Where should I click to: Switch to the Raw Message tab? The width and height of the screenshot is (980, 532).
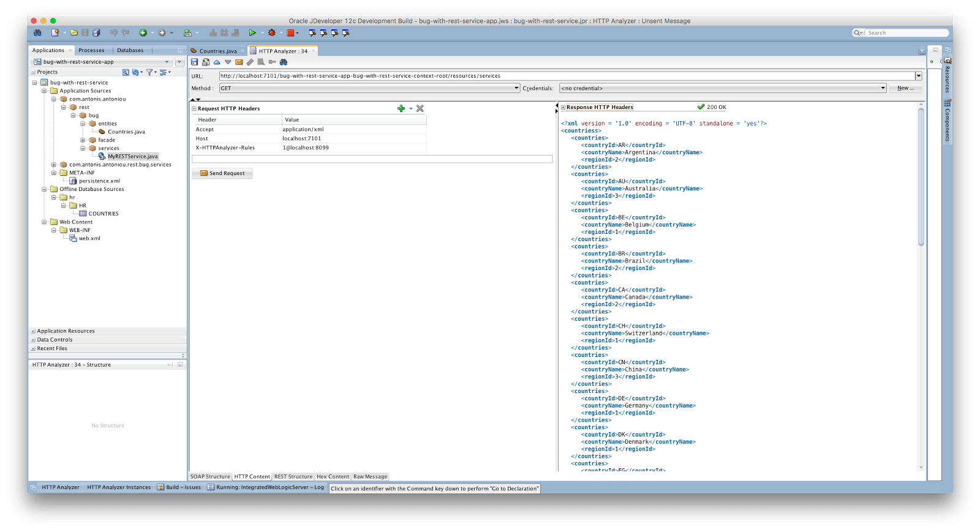[371, 476]
